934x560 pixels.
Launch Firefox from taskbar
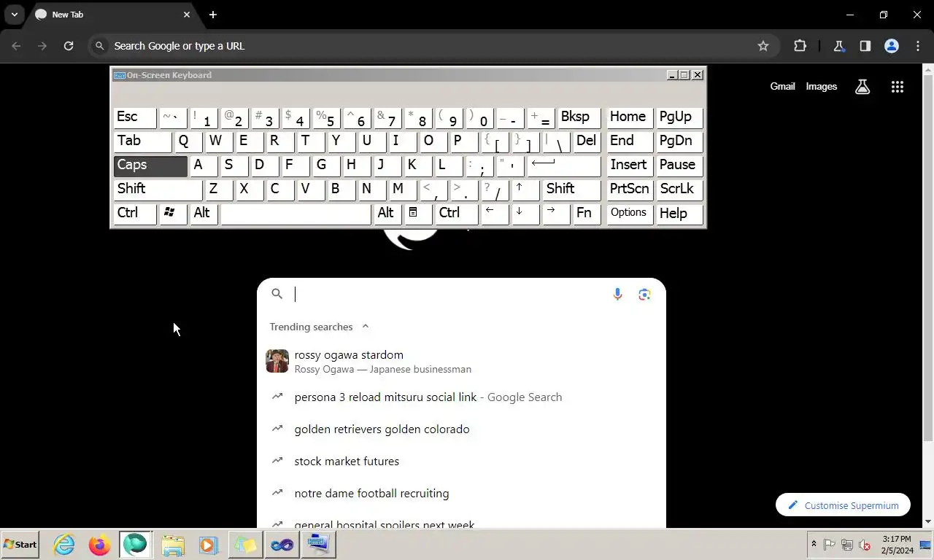tap(100, 545)
